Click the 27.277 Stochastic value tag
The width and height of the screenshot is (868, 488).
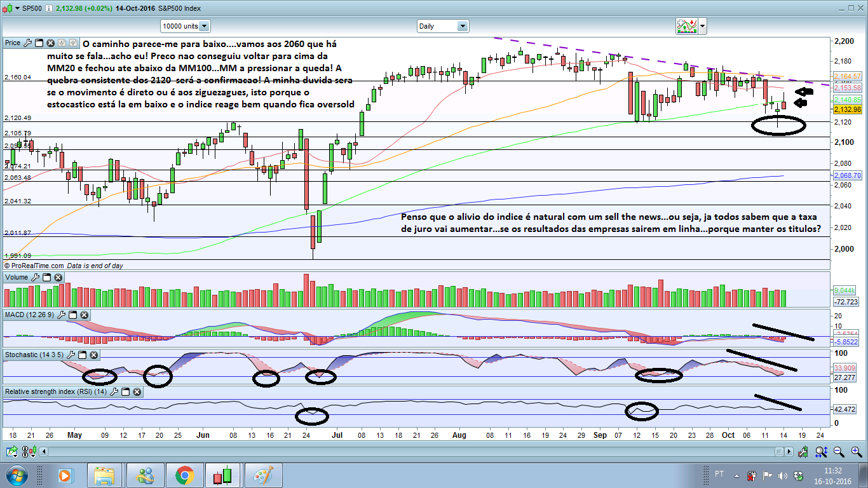846,377
